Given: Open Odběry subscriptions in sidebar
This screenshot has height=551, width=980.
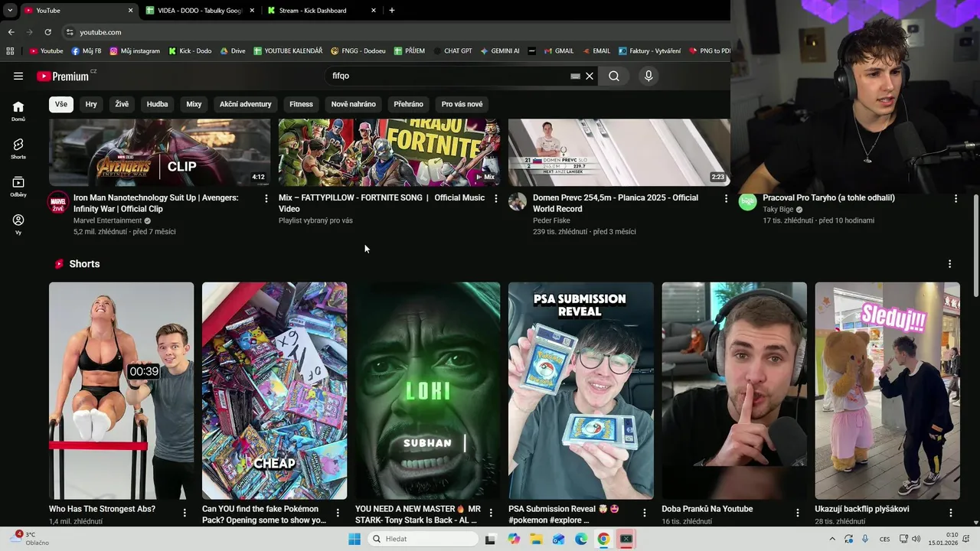Looking at the screenshot, I should [18, 186].
